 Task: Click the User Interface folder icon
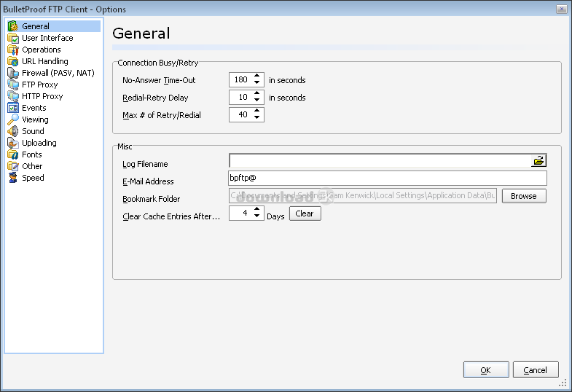pos(13,38)
